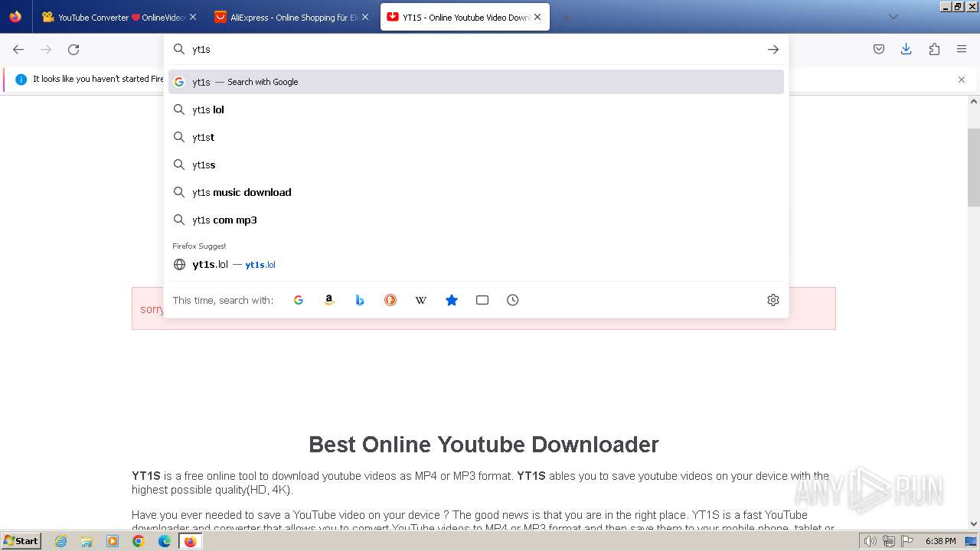Search open tabs using tabs icon
Image resolution: width=980 pixels, height=551 pixels.
[482, 300]
